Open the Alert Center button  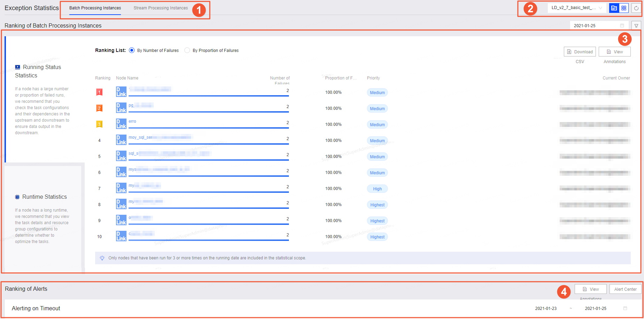click(x=626, y=289)
